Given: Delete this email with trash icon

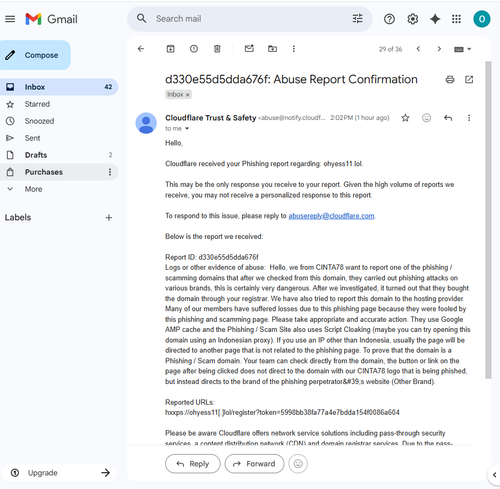Looking at the screenshot, I should (x=217, y=49).
